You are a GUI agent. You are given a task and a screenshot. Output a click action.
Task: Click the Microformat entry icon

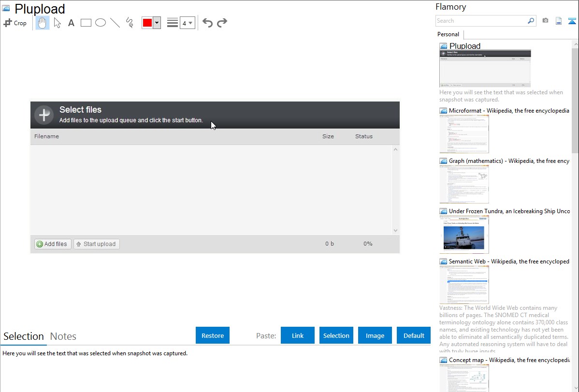click(x=443, y=111)
